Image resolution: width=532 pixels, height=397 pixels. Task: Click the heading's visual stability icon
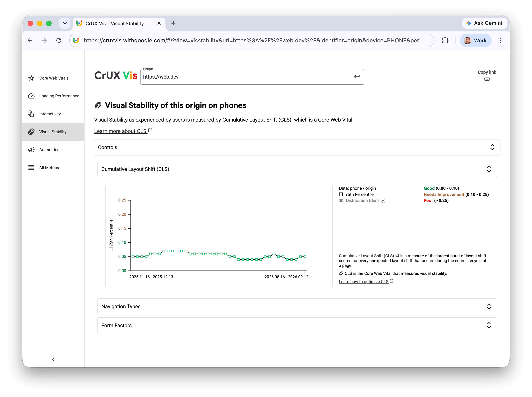point(98,105)
